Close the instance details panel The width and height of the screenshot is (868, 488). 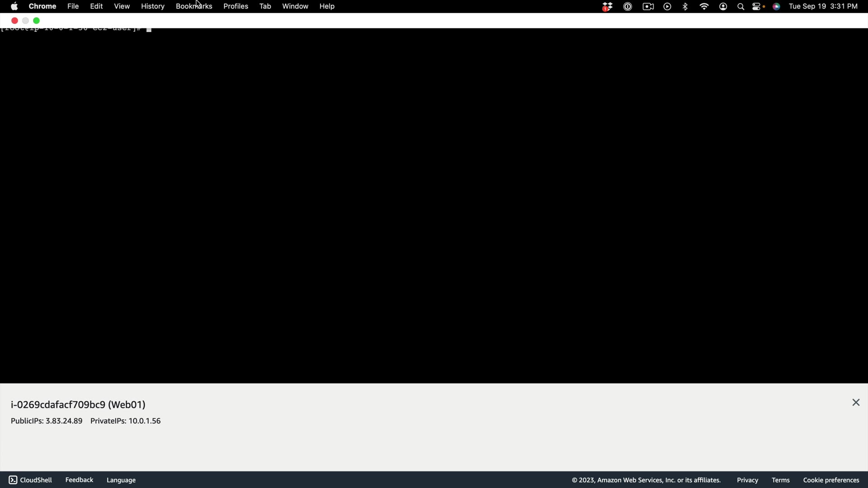pos(855,403)
